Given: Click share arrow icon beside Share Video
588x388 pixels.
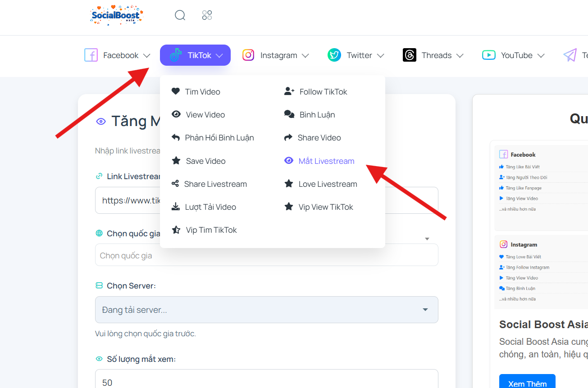Looking at the screenshot, I should click(288, 137).
